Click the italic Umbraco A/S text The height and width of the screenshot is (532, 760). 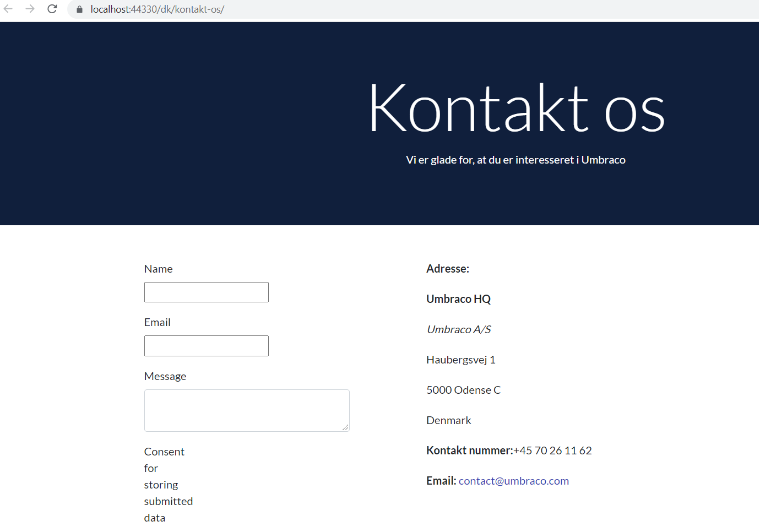458,329
